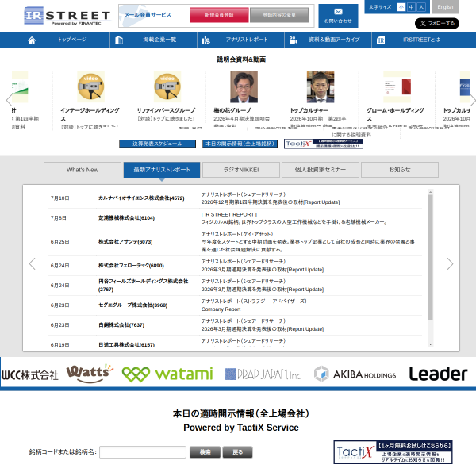
Task: Show previous slides in 説明会資料 carousel
Action: [x=9, y=100]
